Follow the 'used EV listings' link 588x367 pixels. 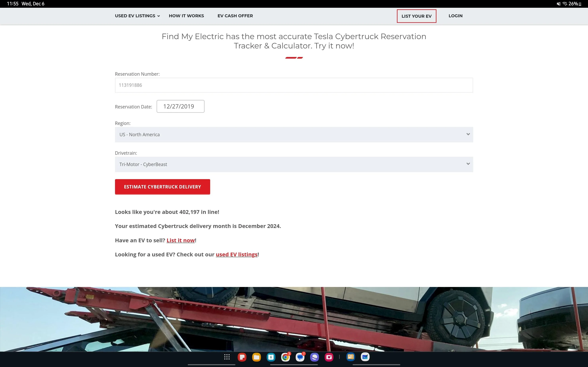coord(236,254)
